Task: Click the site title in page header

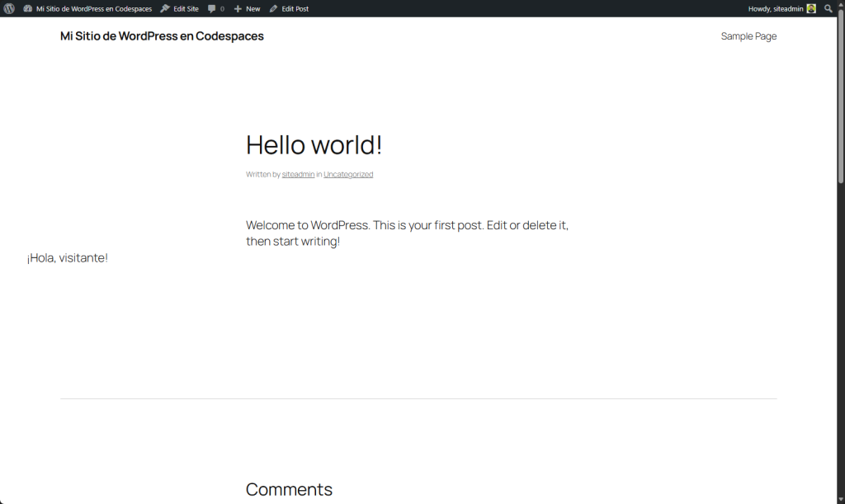Action: point(162,36)
